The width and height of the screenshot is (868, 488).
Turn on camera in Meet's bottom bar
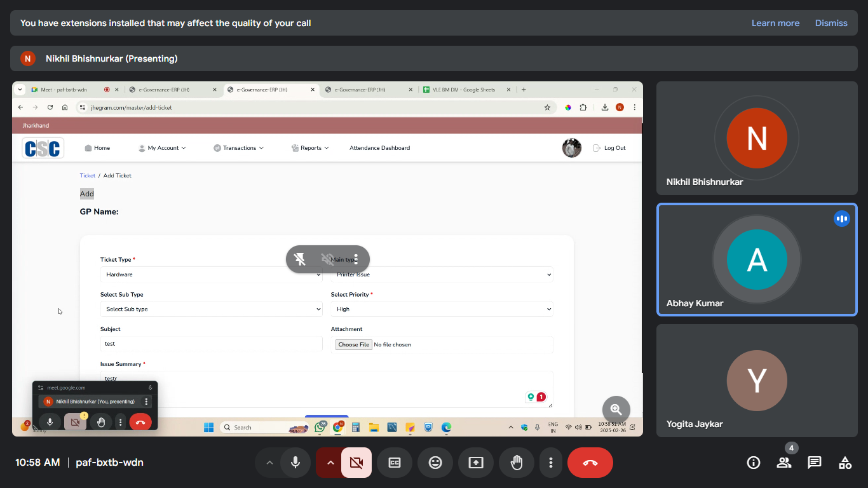(x=356, y=463)
